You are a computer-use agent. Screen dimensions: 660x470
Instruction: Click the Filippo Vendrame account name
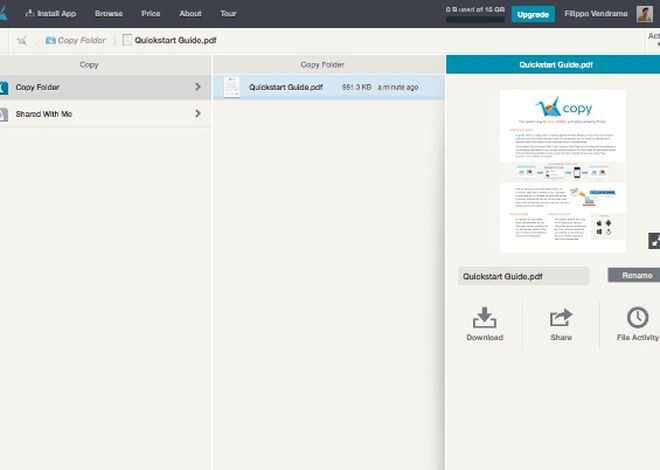pos(596,13)
